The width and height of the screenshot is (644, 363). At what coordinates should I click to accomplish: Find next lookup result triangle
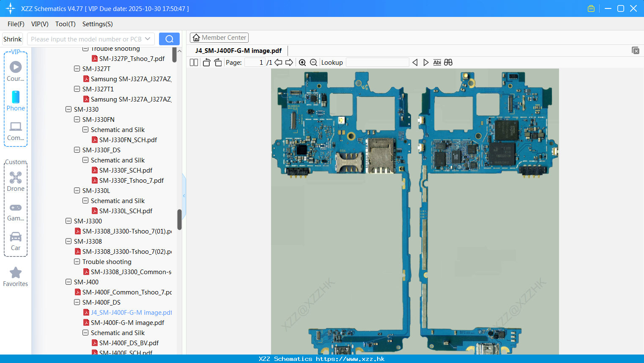426,63
